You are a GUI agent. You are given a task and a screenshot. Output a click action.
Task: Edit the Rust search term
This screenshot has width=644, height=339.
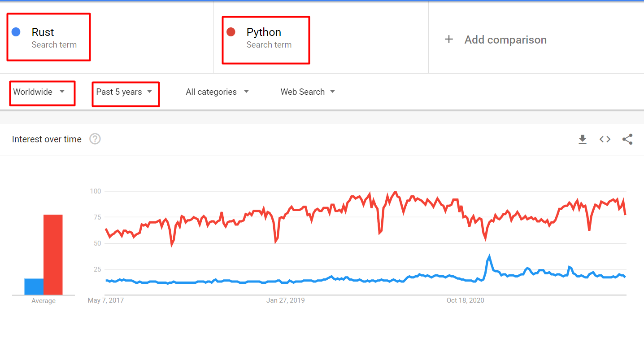click(43, 32)
